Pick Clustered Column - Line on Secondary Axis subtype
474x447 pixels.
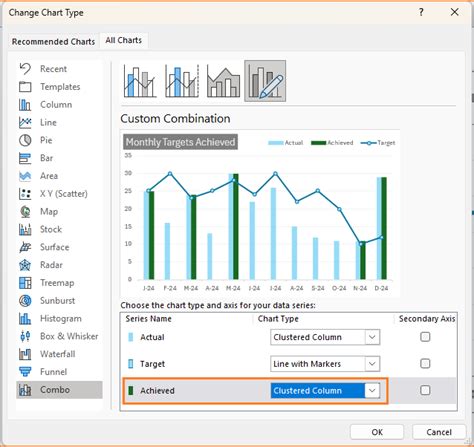click(182, 81)
